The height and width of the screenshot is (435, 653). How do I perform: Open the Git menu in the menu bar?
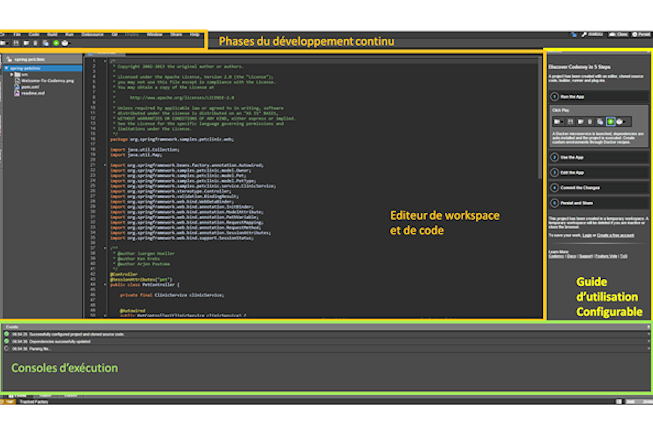(114, 34)
